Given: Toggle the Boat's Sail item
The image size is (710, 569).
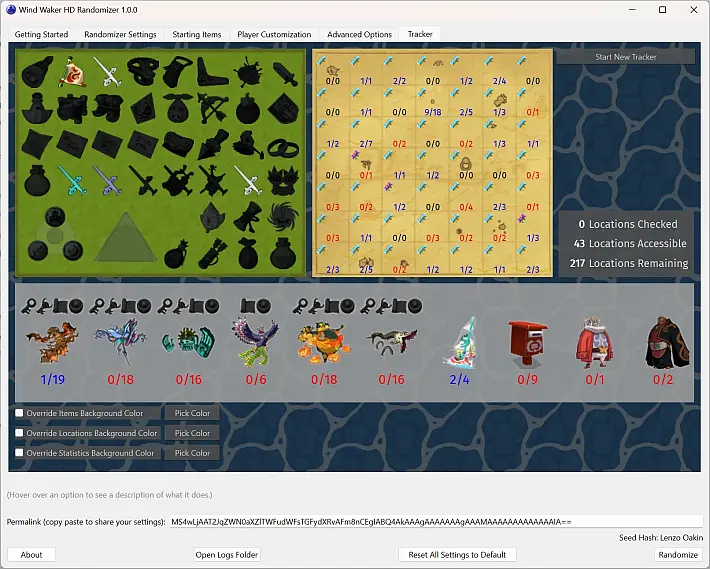Looking at the screenshot, I should (72, 71).
